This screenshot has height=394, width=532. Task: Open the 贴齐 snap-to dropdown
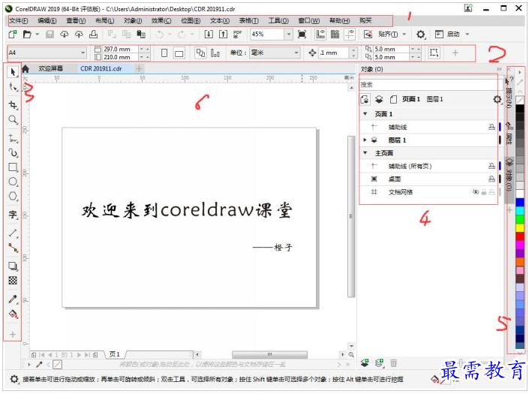(x=404, y=35)
